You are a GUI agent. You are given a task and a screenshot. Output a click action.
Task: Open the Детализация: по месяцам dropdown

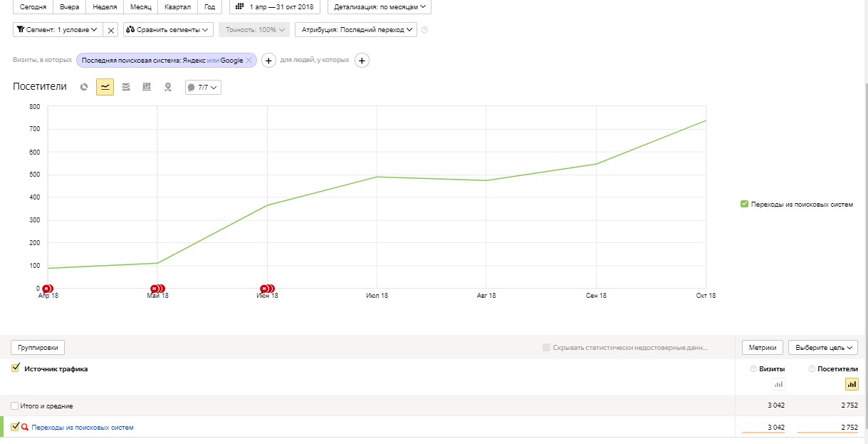[379, 6]
